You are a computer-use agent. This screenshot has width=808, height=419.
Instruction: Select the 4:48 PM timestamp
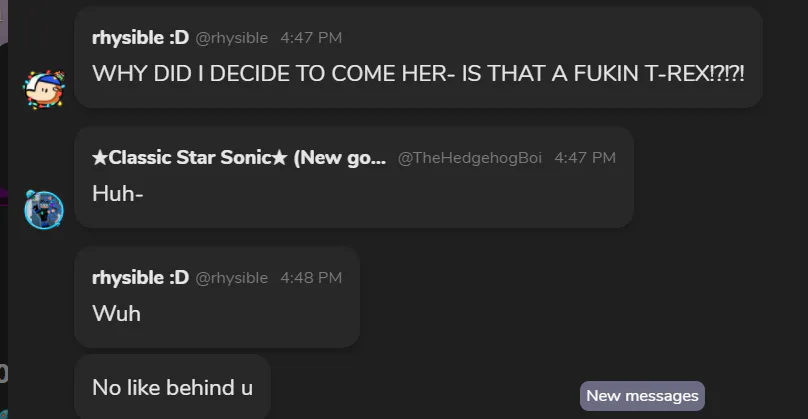click(x=311, y=278)
